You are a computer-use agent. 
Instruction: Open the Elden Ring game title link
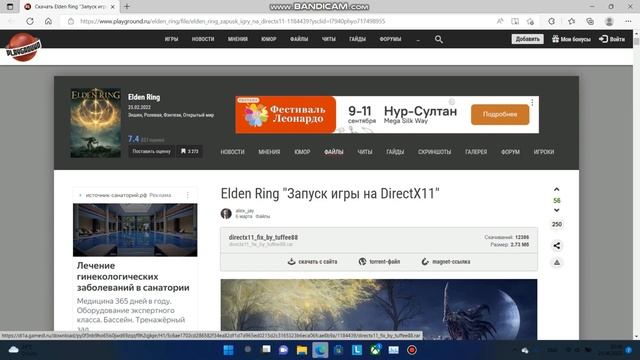[144, 97]
